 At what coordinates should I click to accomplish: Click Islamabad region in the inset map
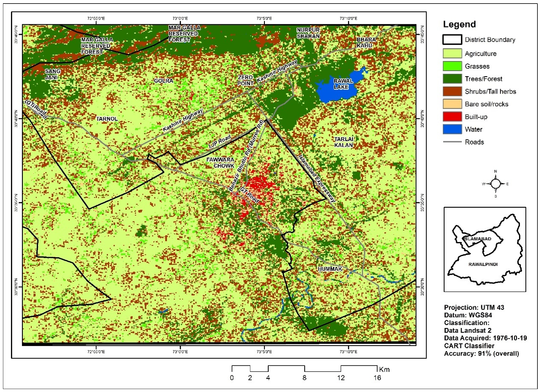(x=478, y=239)
